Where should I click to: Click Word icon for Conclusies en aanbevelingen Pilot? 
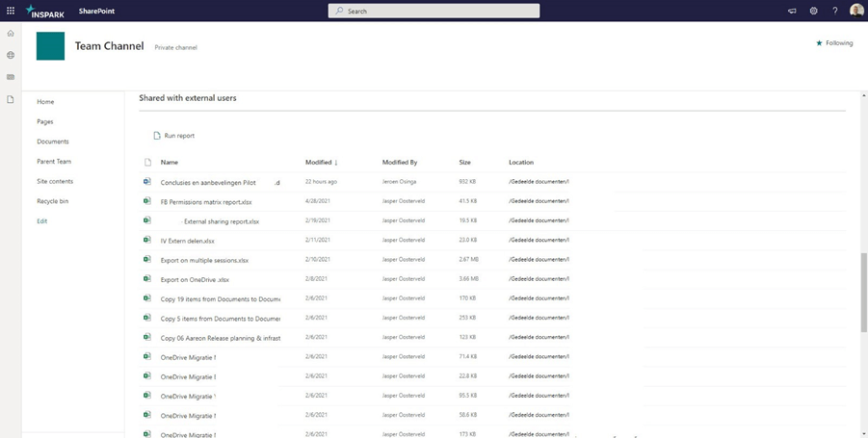(x=147, y=181)
